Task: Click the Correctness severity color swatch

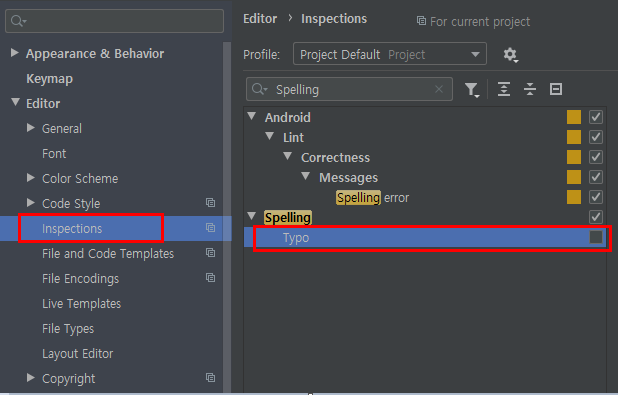Action: click(574, 157)
